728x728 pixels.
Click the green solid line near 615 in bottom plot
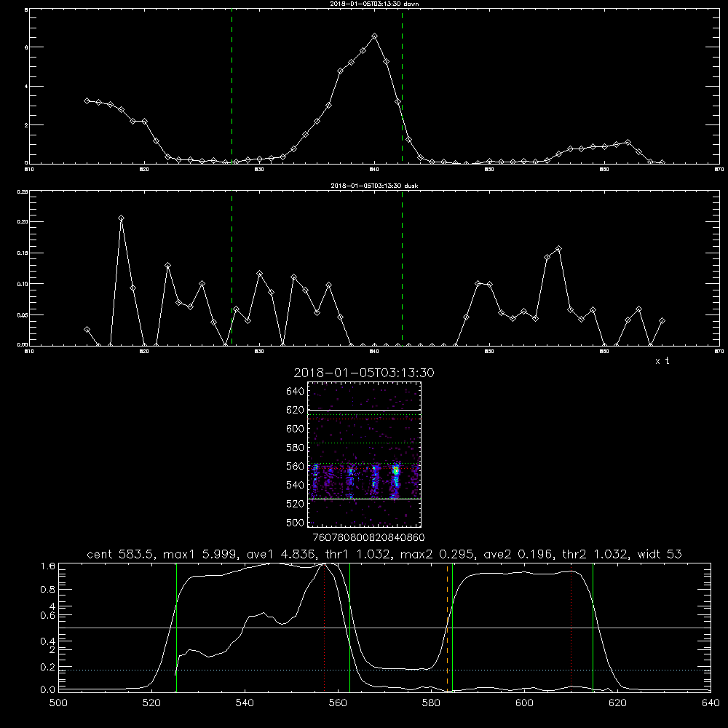coord(593,627)
